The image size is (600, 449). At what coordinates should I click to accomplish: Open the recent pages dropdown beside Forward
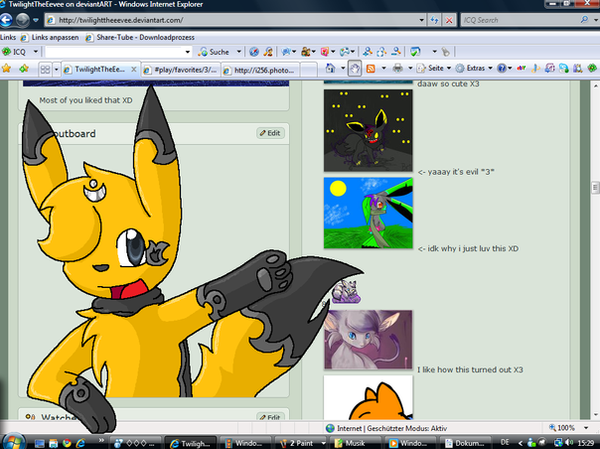tap(36, 20)
